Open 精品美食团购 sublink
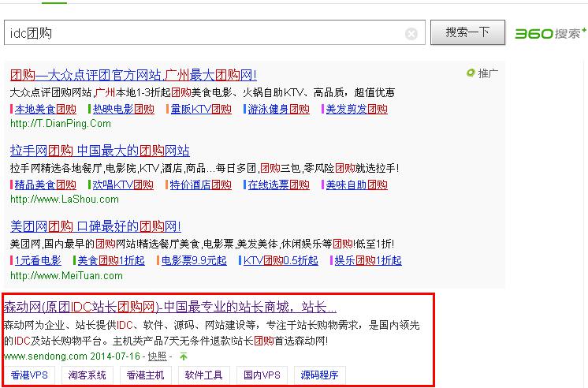The image size is (588, 388). pos(46,185)
